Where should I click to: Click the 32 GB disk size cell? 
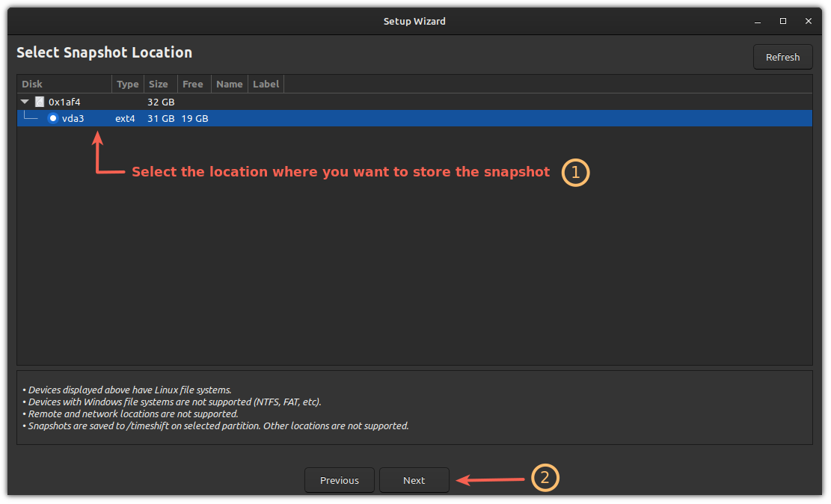pyautogui.click(x=161, y=102)
